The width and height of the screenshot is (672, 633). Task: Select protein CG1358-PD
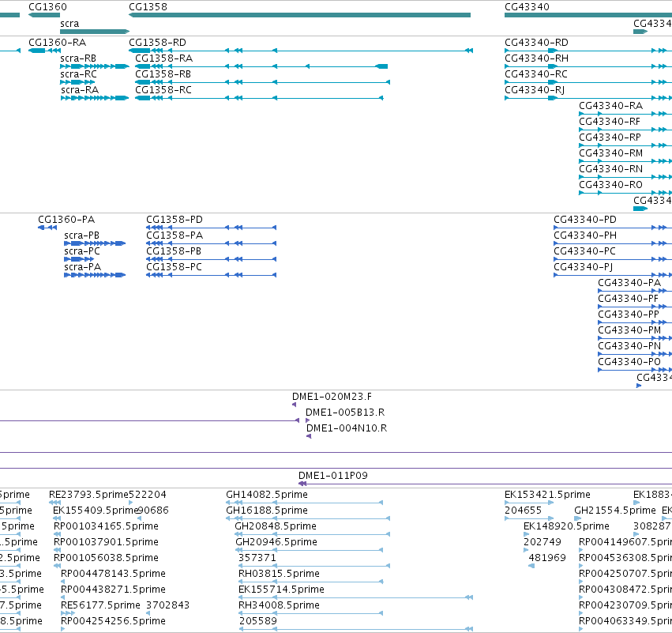tap(175, 220)
